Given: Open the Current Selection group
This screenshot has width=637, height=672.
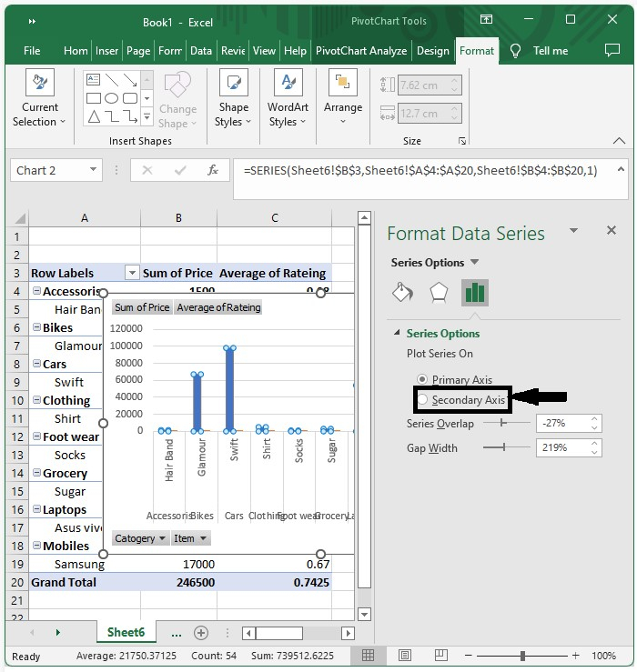Looking at the screenshot, I should click(x=38, y=98).
